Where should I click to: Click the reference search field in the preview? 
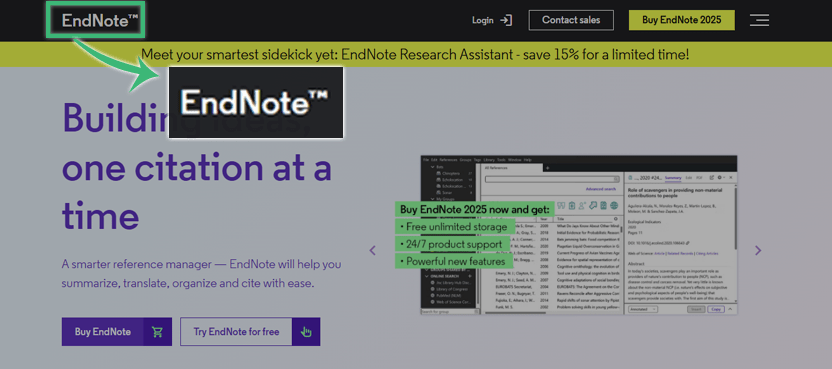pyautogui.click(x=552, y=179)
